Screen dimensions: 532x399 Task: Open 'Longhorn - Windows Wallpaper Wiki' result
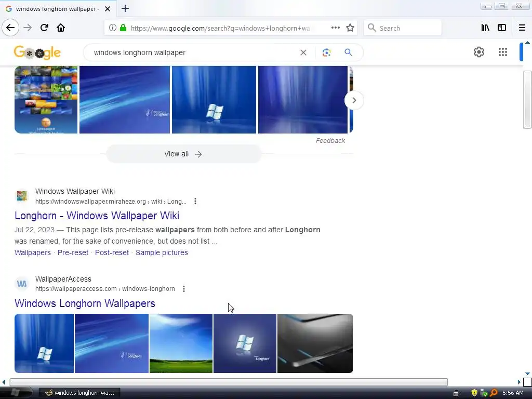click(x=97, y=216)
